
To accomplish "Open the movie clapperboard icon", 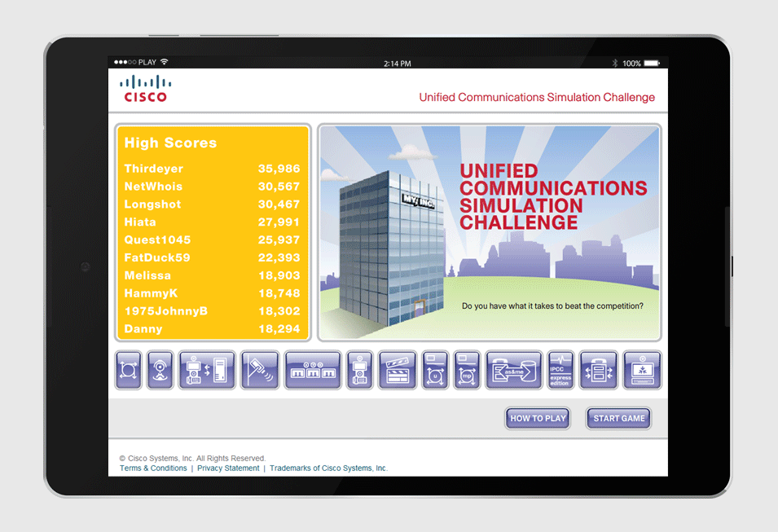I will point(398,370).
